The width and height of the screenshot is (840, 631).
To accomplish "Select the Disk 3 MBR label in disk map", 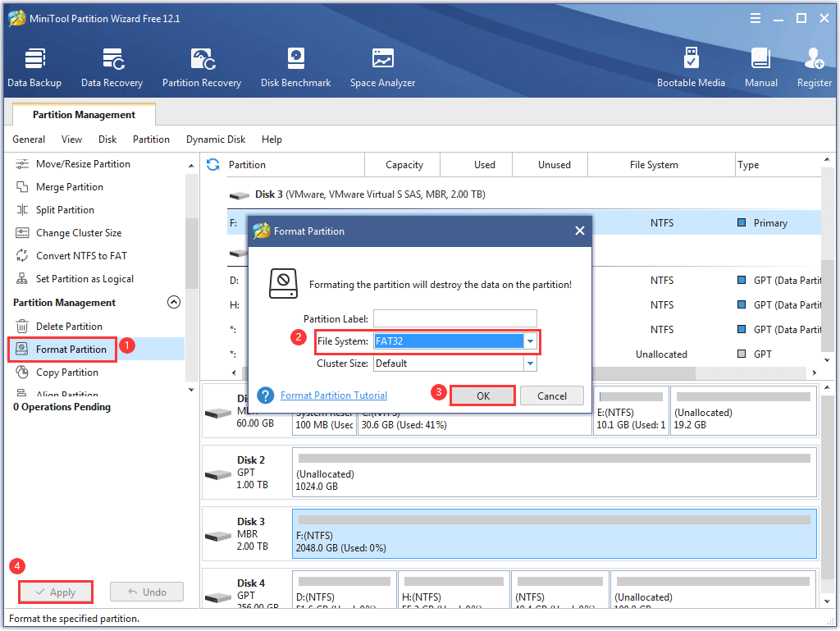I will pyautogui.click(x=248, y=534).
